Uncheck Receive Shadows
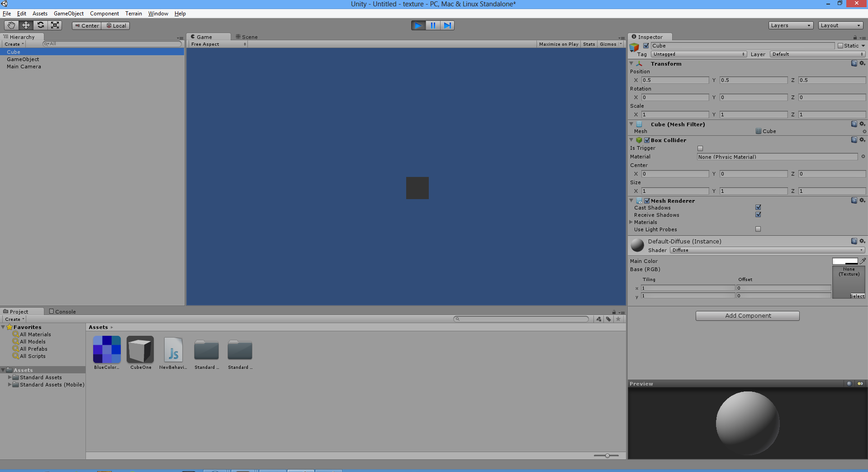This screenshot has height=472, width=868. pos(758,215)
